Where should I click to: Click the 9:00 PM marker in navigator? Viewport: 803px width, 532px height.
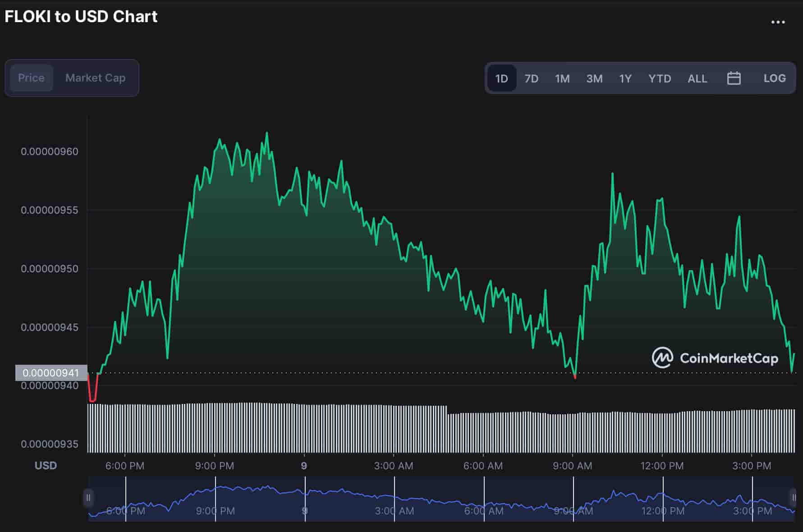pos(216,510)
